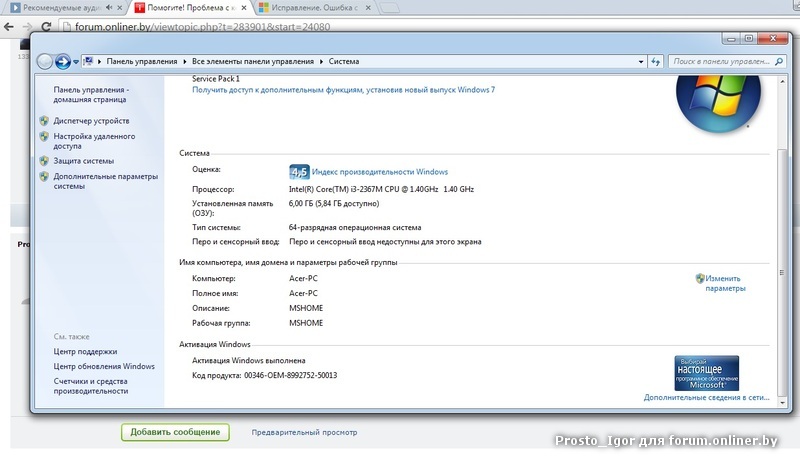Switch to 'Помогите! Проблема' browser tab
This screenshot has height=464, width=800.
coord(191,8)
